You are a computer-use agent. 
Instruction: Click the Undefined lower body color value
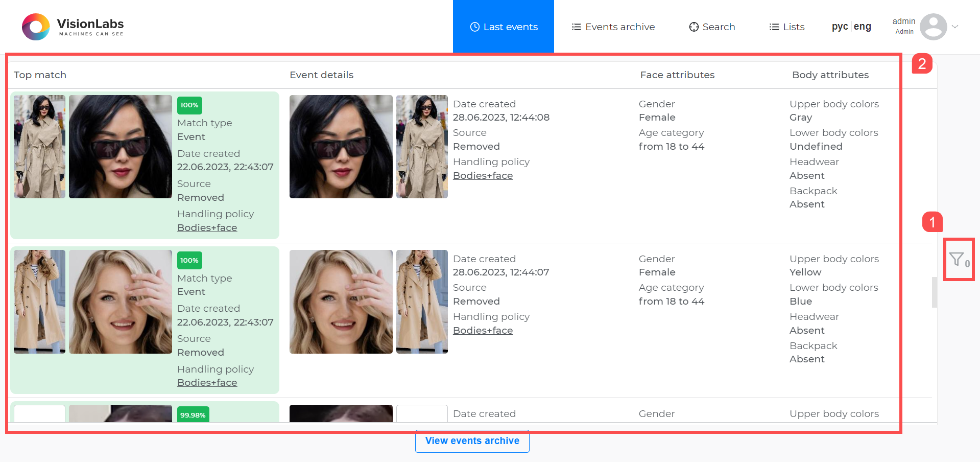[x=816, y=146]
